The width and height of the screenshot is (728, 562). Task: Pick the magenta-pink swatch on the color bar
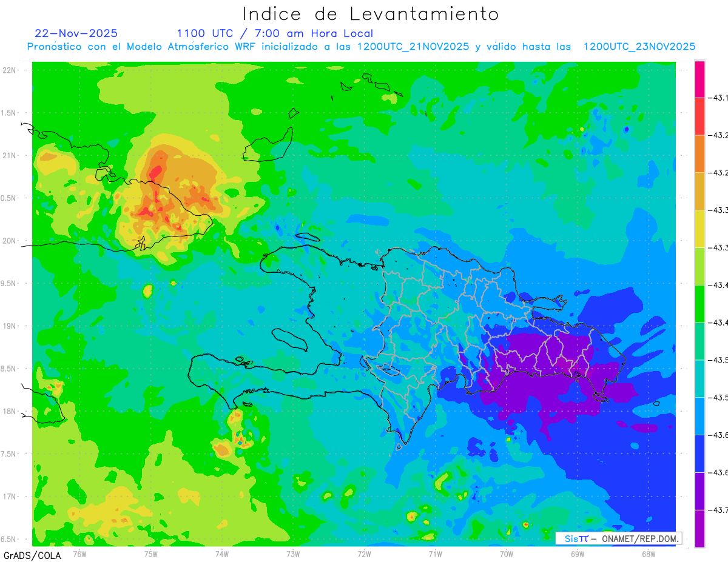699,79
